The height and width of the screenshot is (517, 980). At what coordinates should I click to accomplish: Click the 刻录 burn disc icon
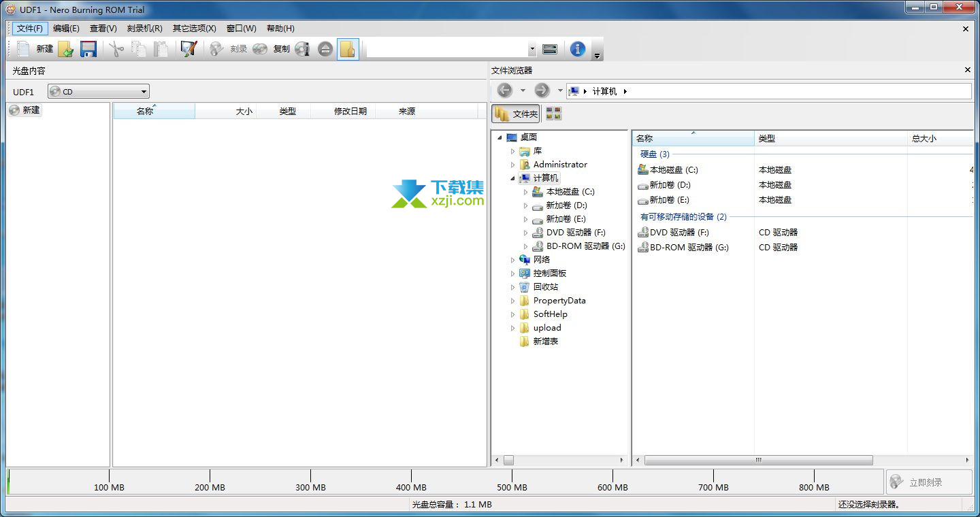tap(216, 49)
